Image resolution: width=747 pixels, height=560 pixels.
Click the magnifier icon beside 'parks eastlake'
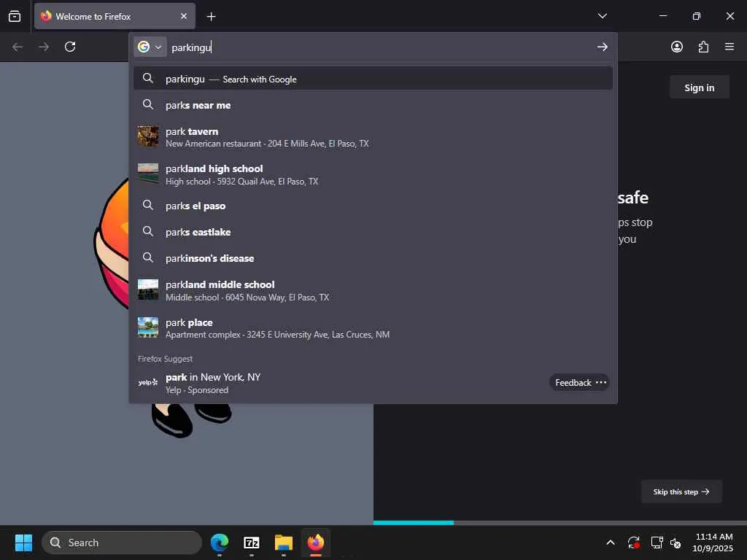coord(147,231)
